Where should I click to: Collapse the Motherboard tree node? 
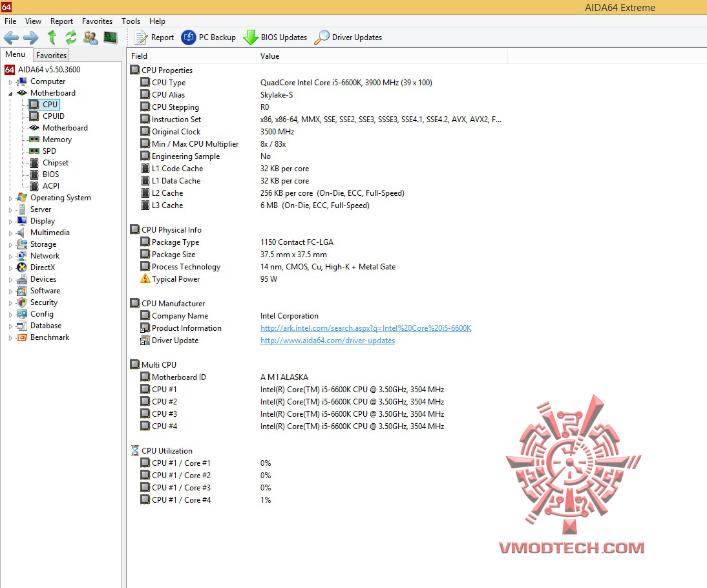tap(10, 93)
